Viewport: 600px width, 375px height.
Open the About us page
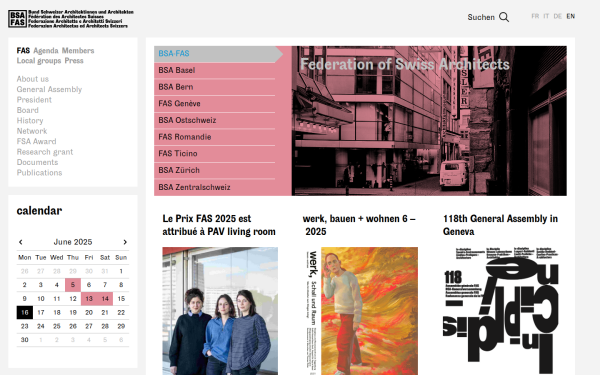(x=33, y=79)
